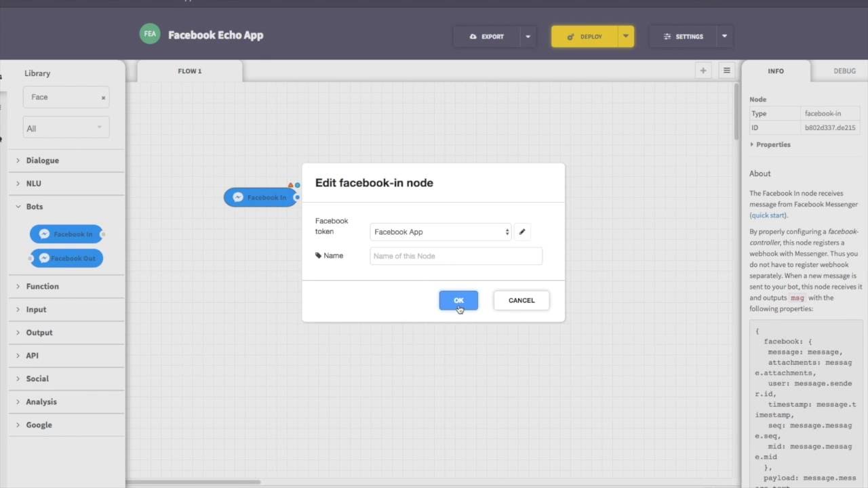Screen dimensions: 868x488
Task: Click the warning triangle on Facebook In node
Action: (x=291, y=185)
